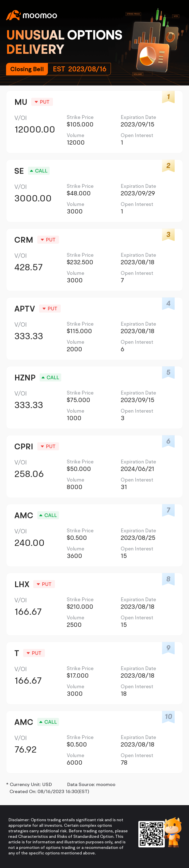189x868 pixels.
Task: Click the moomoo bull logo icon
Action: point(13,15)
